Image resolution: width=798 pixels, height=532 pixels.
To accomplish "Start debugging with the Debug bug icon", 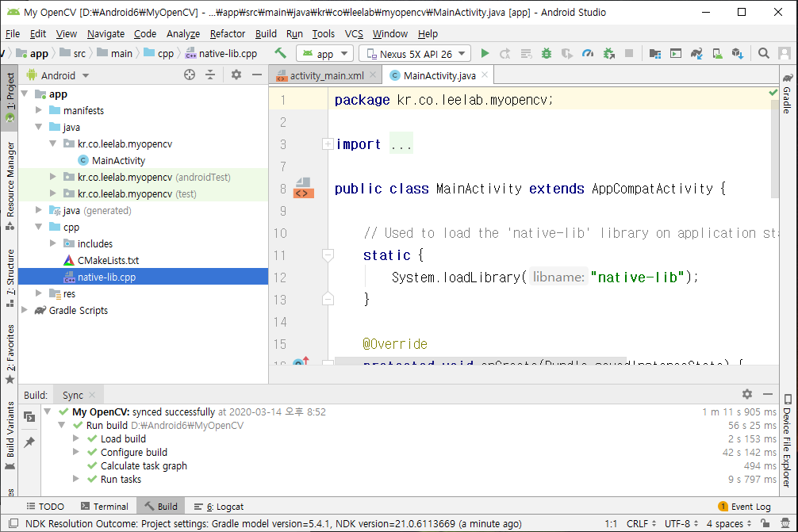I will coord(547,54).
